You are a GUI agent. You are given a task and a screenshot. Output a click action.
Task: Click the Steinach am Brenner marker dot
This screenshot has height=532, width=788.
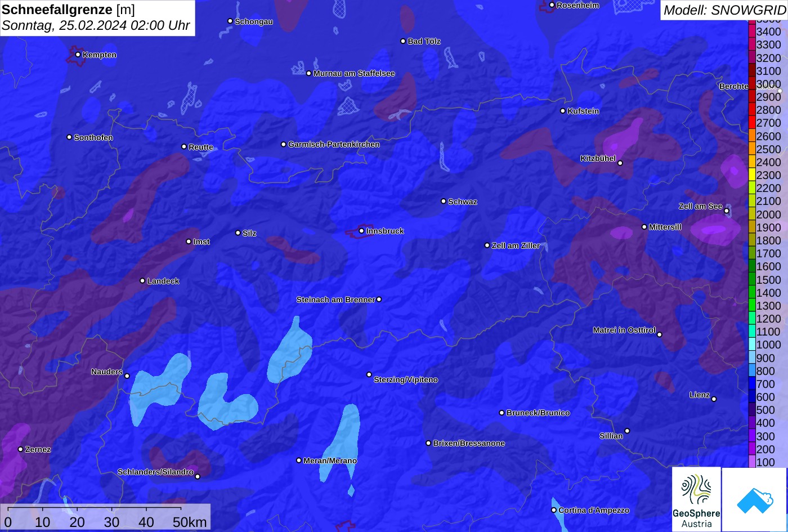[379, 299]
